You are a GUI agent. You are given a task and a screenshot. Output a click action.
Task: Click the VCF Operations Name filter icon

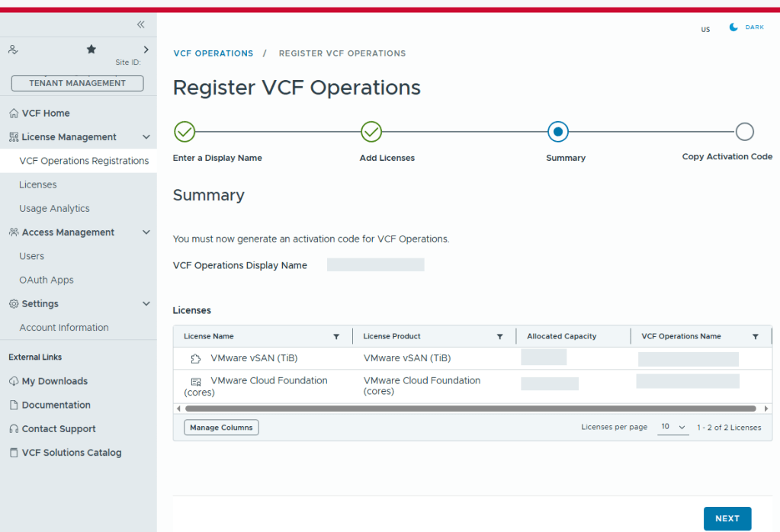coord(755,336)
